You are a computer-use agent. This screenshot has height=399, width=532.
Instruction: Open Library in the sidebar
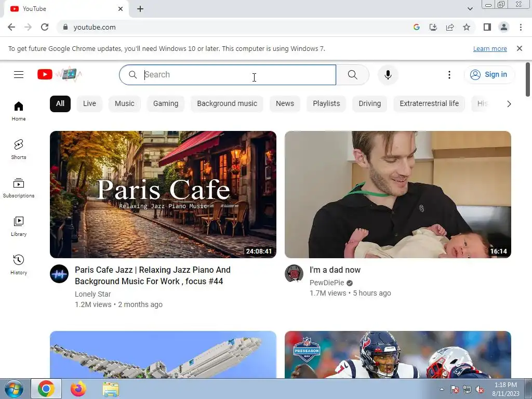(19, 227)
